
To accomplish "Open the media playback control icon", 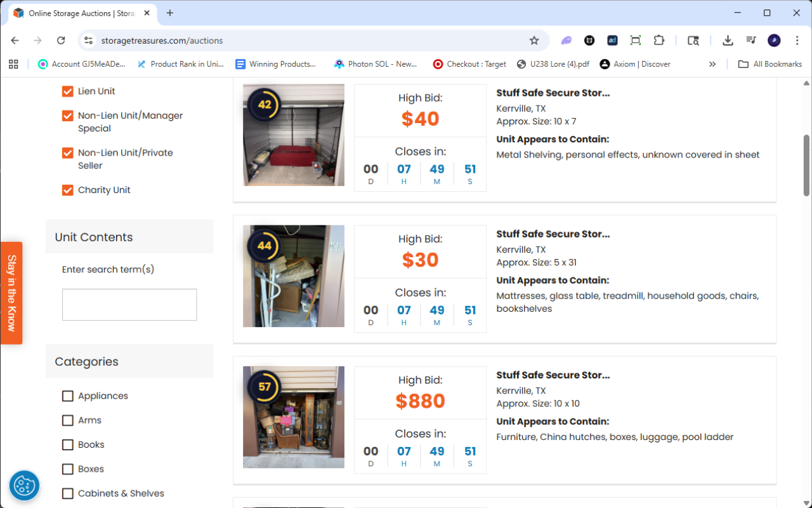I will pos(750,40).
